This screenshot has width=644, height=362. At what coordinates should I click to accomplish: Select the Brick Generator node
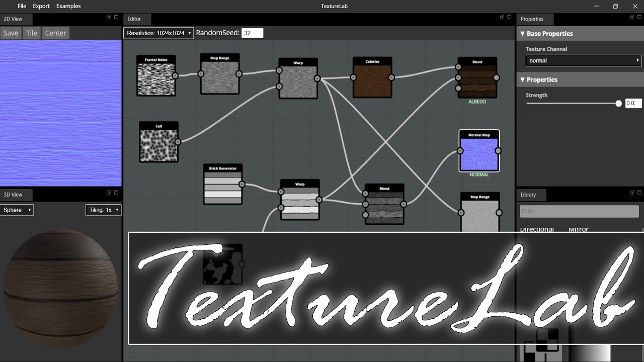click(x=223, y=185)
